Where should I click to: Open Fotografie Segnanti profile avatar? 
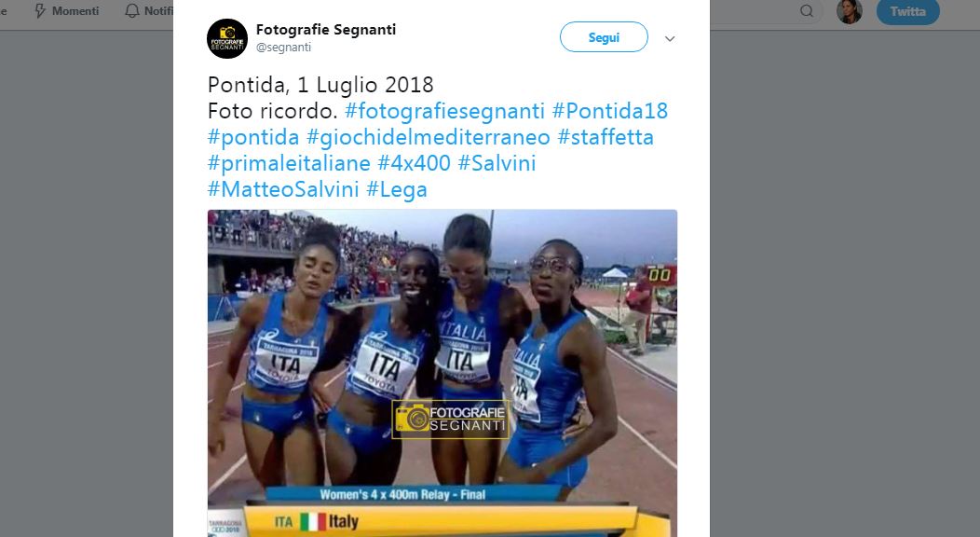coord(227,39)
